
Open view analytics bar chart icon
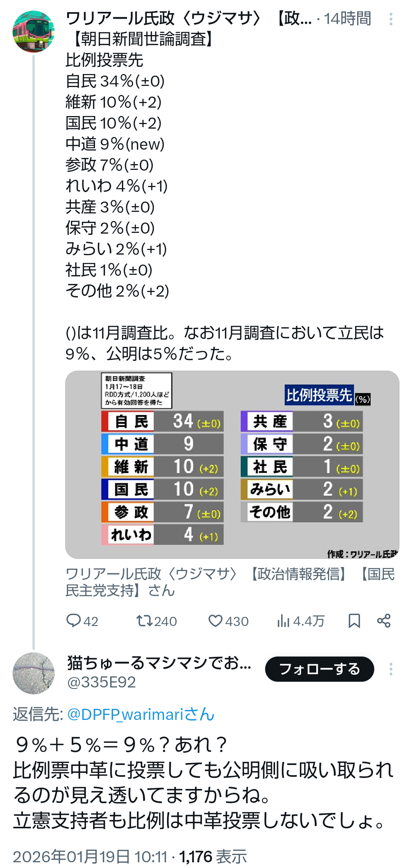283,621
